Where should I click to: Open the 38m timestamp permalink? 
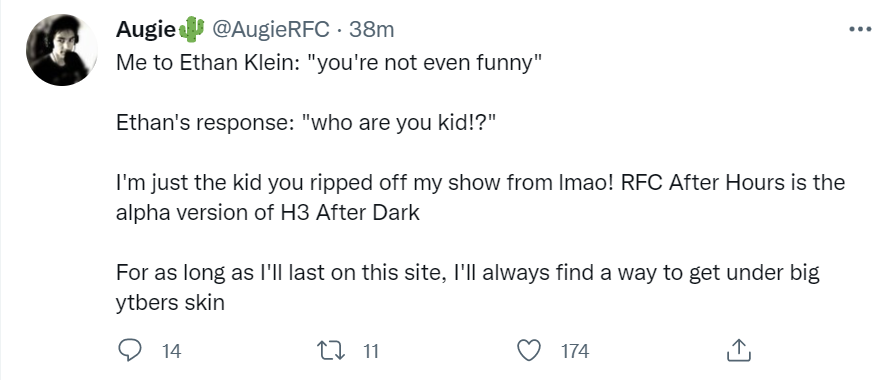[x=371, y=30]
